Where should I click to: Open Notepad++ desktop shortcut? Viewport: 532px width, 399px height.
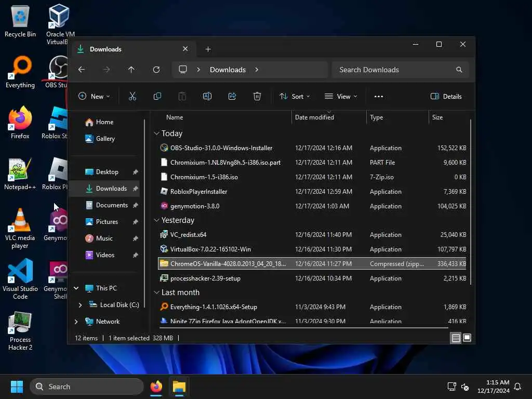[20, 174]
